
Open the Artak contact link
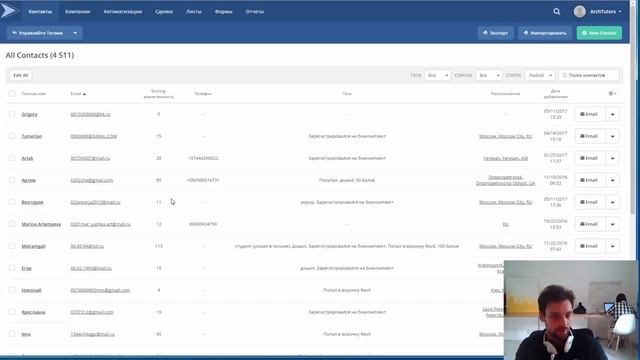pos(27,158)
